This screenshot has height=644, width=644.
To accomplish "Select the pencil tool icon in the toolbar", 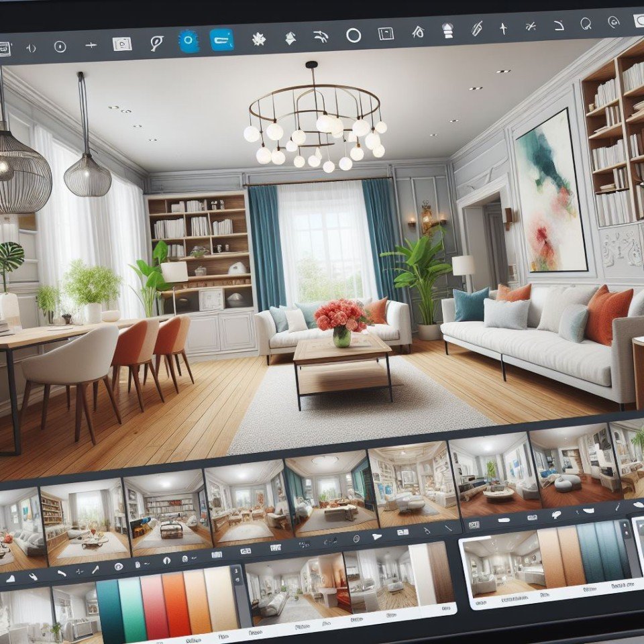I will 476,28.
